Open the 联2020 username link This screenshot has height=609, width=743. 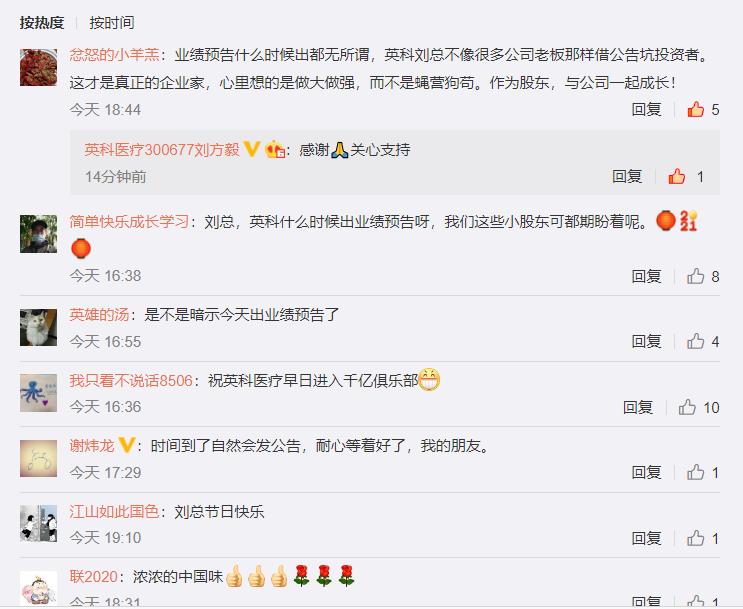[x=93, y=576]
